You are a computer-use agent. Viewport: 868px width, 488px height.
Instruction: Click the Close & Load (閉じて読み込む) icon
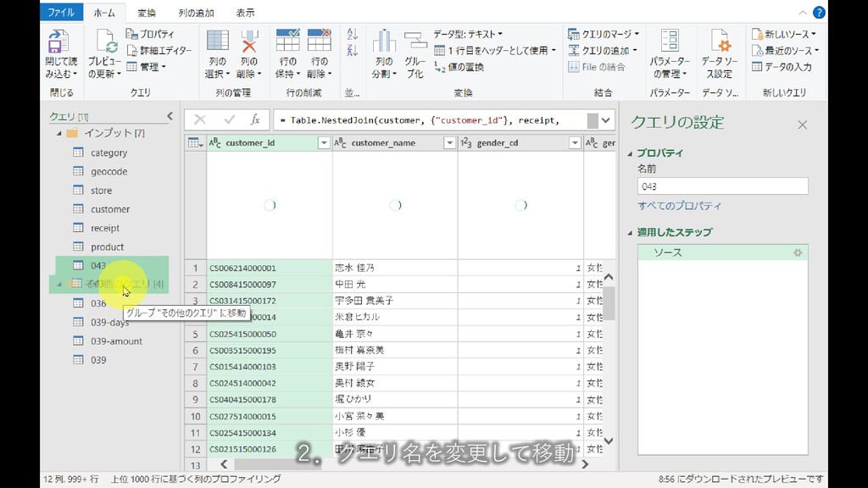pyautogui.click(x=58, y=42)
